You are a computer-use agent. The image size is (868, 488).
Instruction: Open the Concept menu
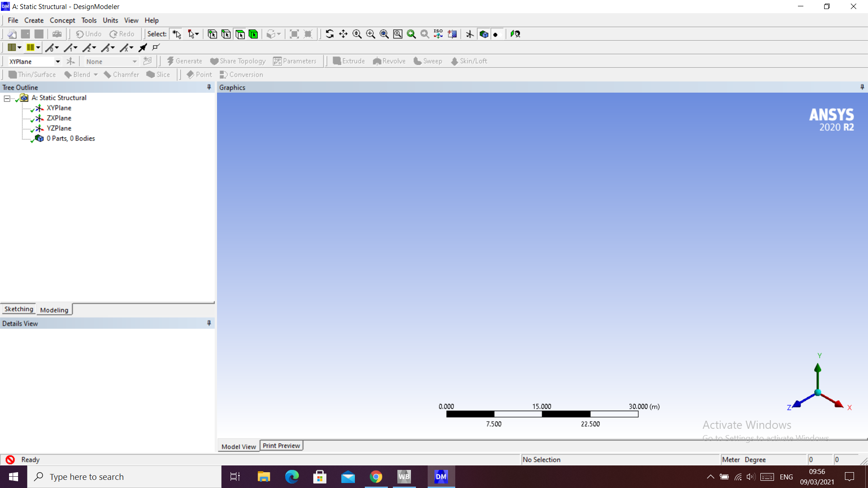point(62,20)
